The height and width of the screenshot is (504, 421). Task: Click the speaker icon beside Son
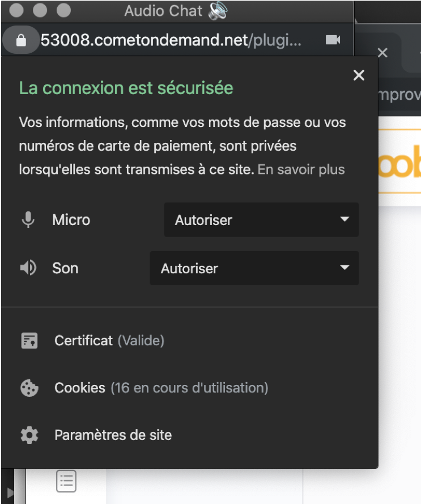coord(28,268)
